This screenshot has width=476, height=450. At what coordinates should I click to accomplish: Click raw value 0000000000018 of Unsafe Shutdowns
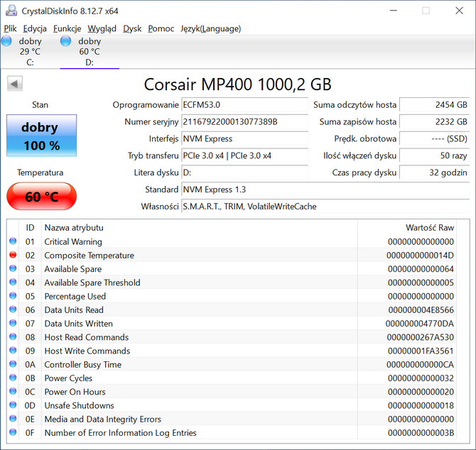[421, 405]
